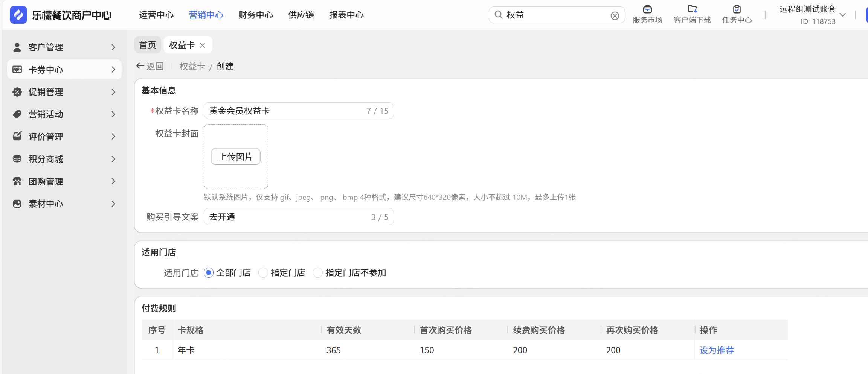The image size is (868, 374).
Task: Expand the 评价管理 sidebar chevron
Action: pos(113,137)
